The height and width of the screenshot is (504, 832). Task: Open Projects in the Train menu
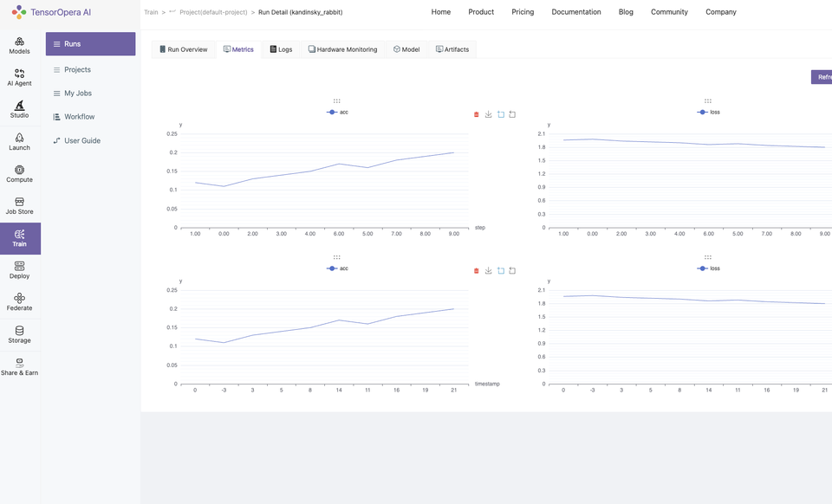tap(77, 69)
